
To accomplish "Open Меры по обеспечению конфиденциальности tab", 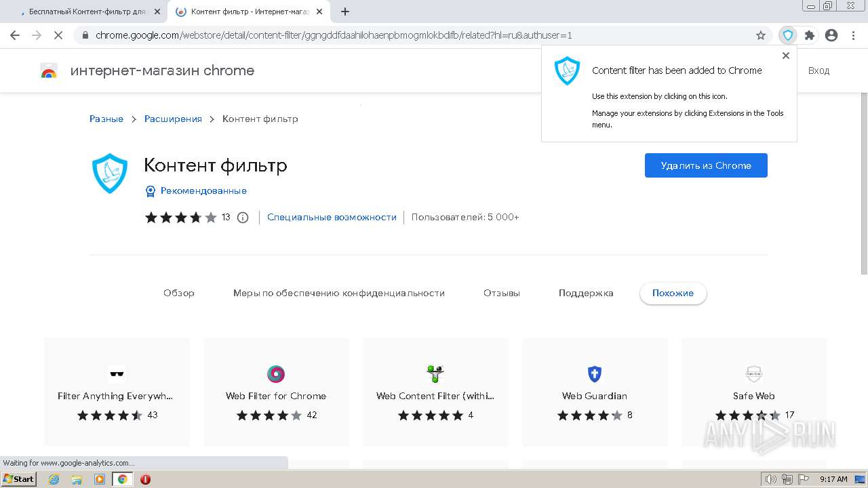I will [339, 293].
